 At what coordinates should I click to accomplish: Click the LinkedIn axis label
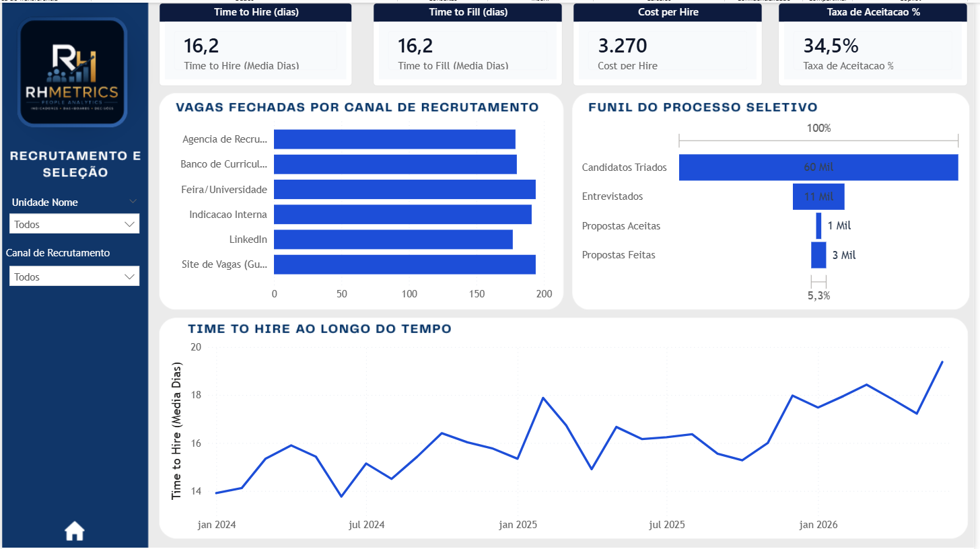click(248, 240)
